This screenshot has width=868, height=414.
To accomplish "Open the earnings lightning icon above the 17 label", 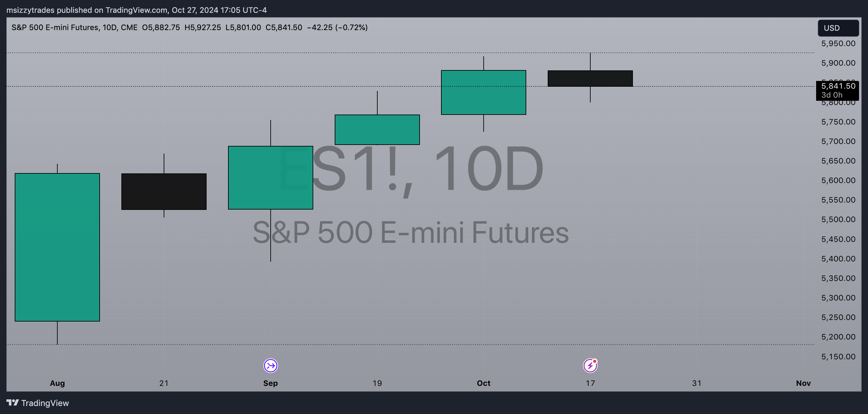I will coord(590,366).
